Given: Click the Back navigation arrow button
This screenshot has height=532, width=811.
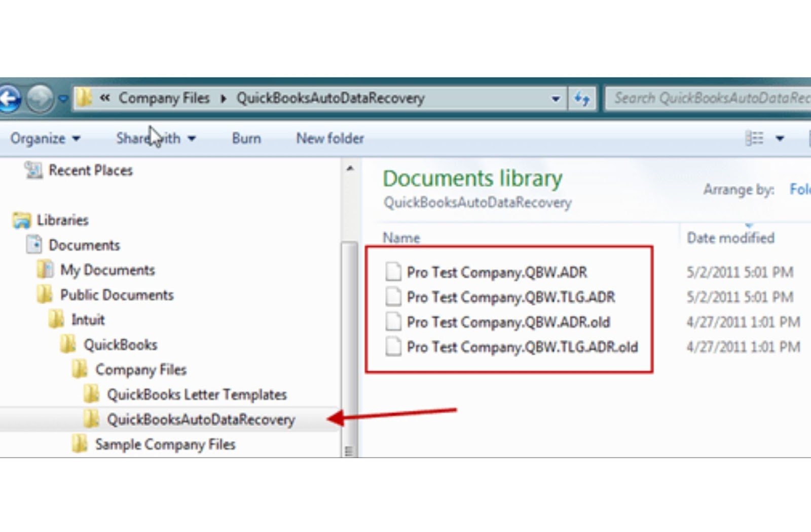Looking at the screenshot, I should (9, 98).
